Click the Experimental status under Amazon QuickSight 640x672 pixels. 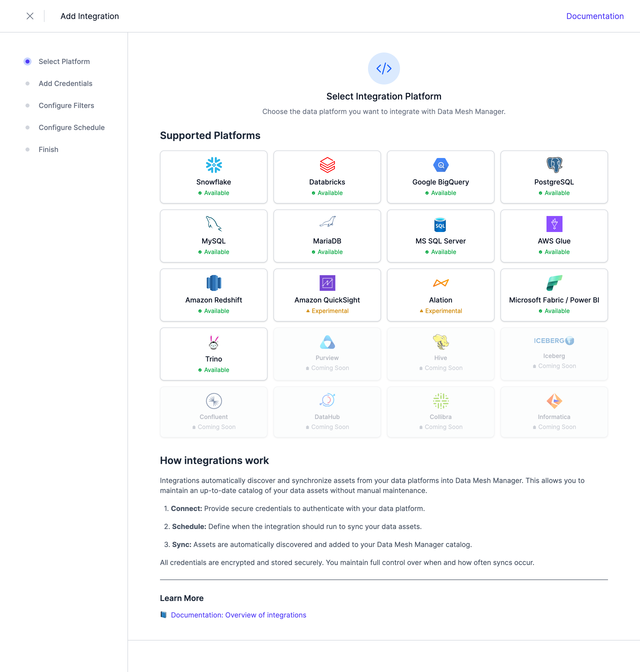(x=327, y=311)
